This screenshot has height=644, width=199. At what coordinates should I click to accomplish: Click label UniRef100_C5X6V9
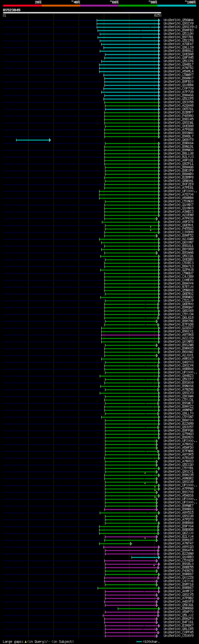tap(178, 636)
